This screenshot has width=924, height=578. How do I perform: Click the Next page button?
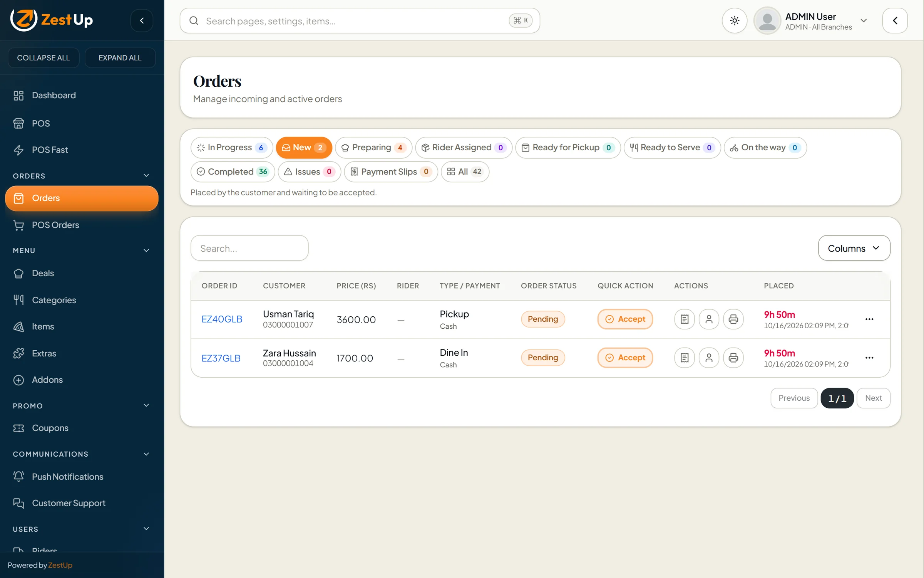pyautogui.click(x=873, y=398)
